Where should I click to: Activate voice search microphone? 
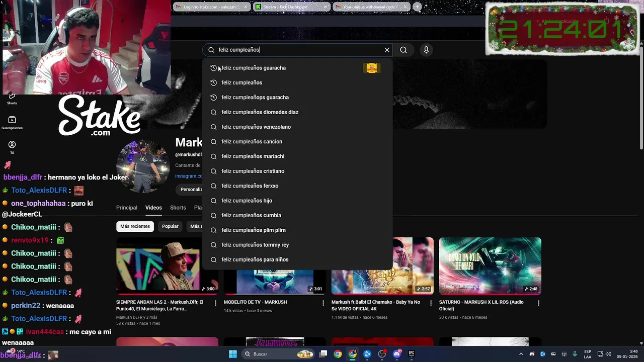tap(426, 50)
